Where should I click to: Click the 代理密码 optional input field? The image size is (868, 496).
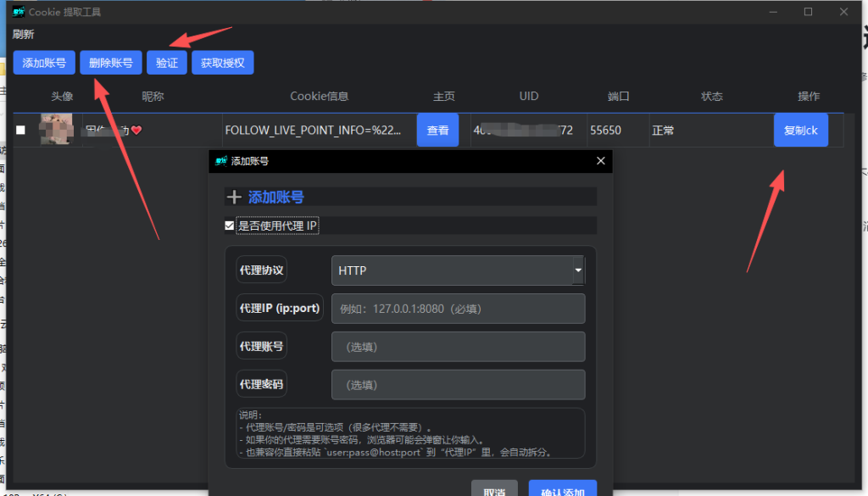coord(458,384)
